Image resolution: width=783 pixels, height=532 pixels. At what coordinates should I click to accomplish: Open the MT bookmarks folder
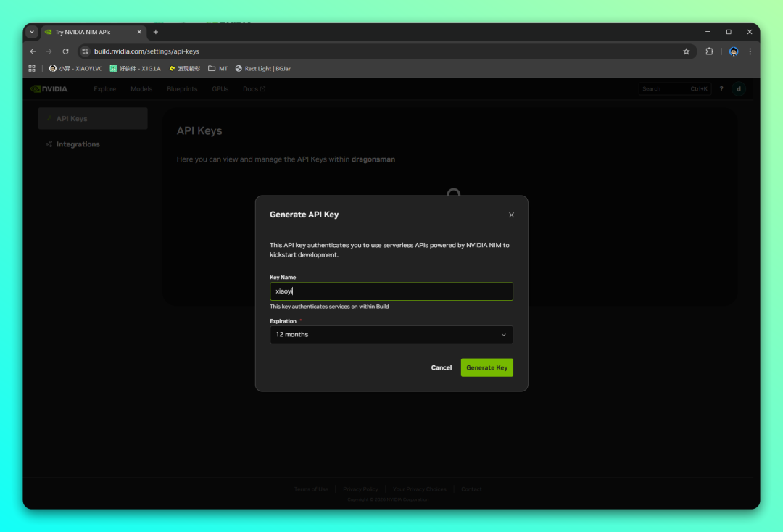point(217,69)
